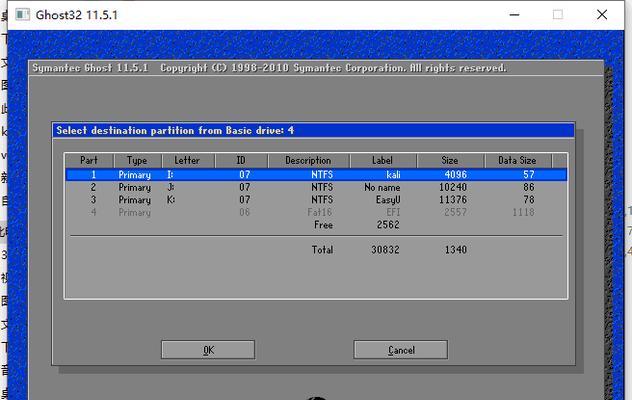632x400 pixels.
Task: Click the Type column header
Action: (137, 160)
